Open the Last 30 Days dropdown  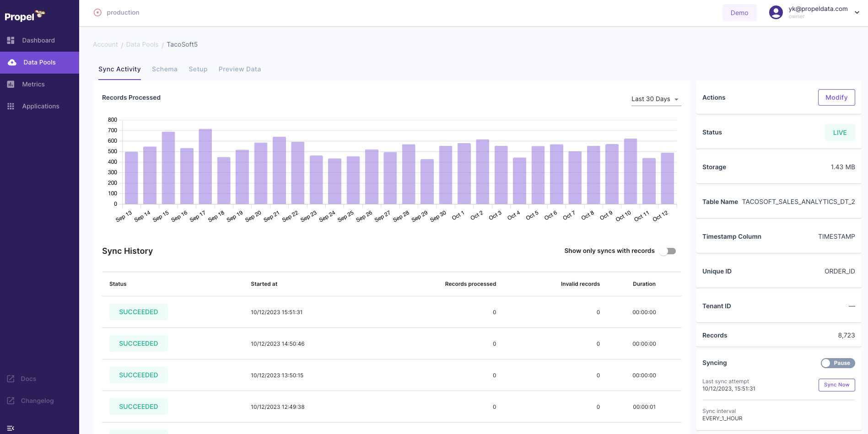point(655,99)
